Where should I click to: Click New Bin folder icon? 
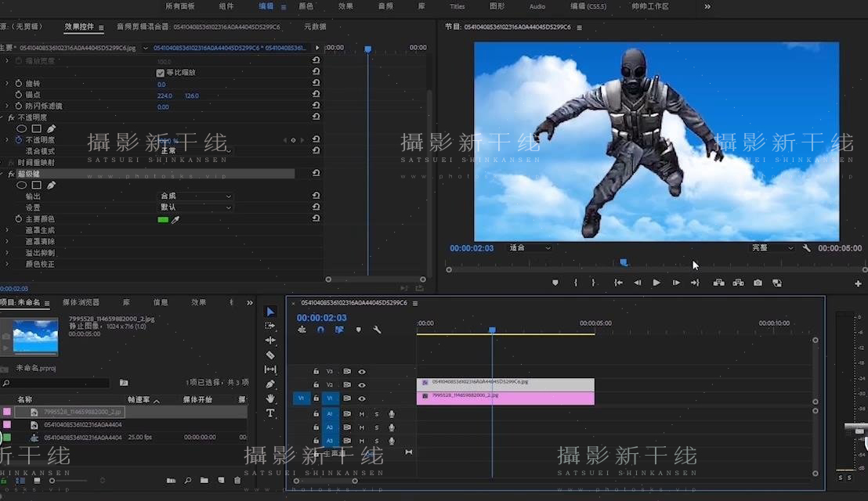204,480
